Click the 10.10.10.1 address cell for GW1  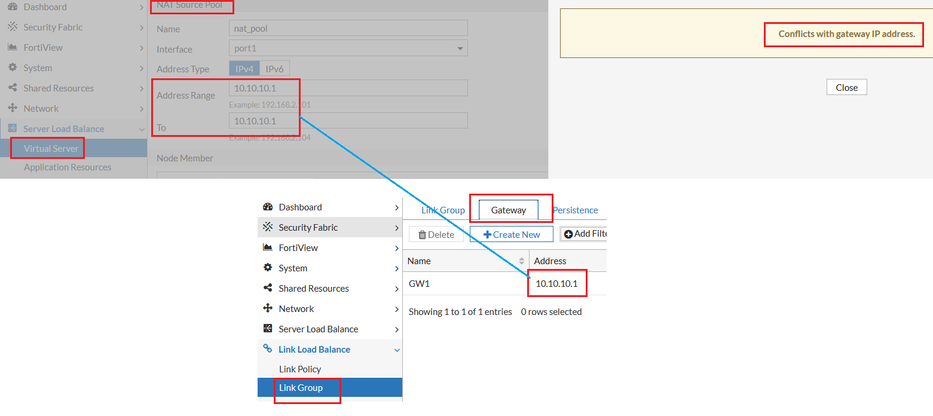(556, 284)
